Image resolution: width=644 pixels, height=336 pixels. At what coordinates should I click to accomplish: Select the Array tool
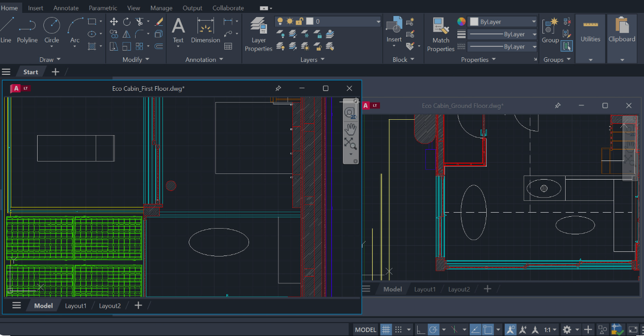pos(139,46)
